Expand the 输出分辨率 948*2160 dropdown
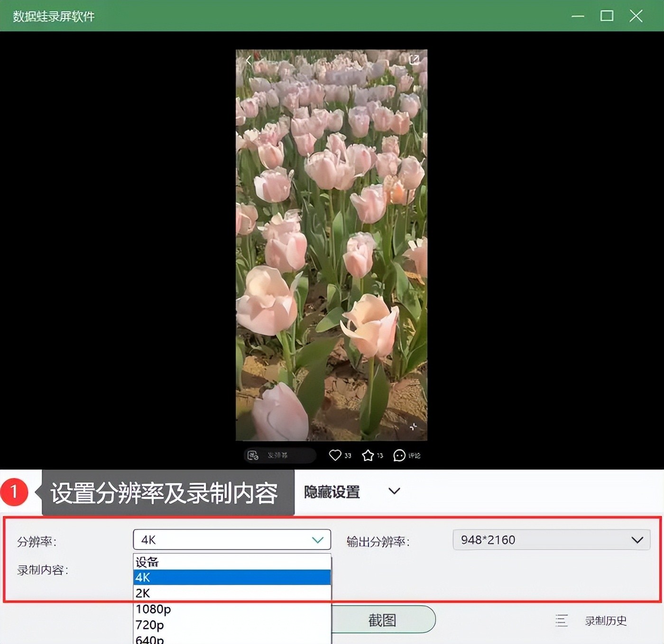This screenshot has width=664, height=644. click(x=551, y=540)
